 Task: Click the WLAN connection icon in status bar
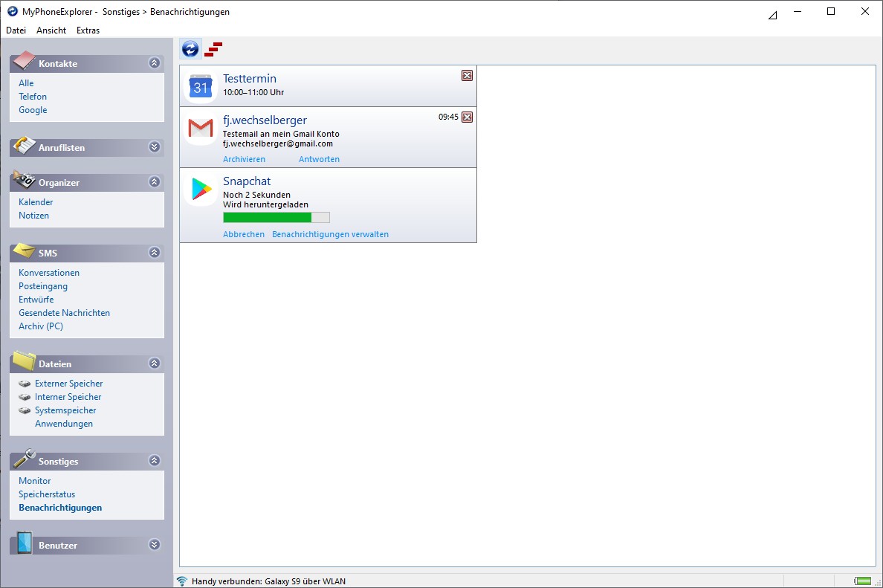tap(182, 581)
